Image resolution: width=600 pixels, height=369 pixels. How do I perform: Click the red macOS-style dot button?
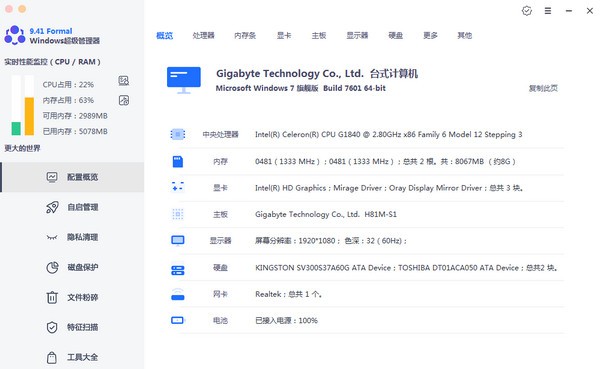click(9, 9)
